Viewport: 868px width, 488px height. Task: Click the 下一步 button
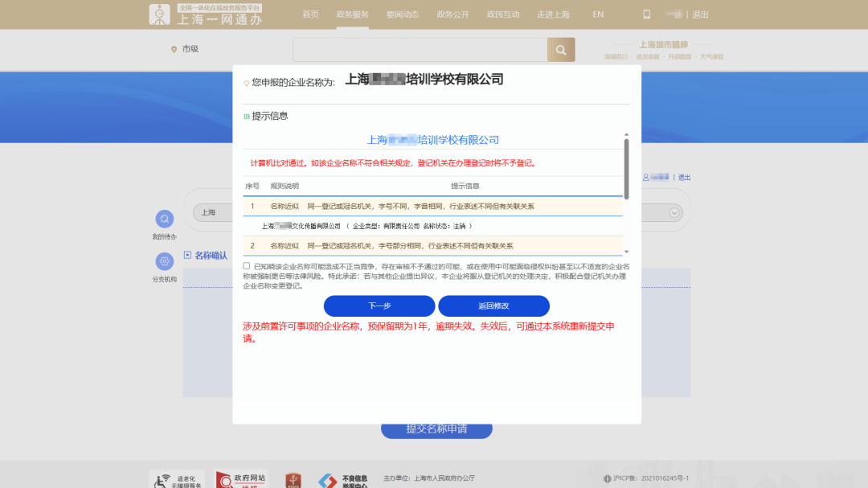click(x=378, y=306)
